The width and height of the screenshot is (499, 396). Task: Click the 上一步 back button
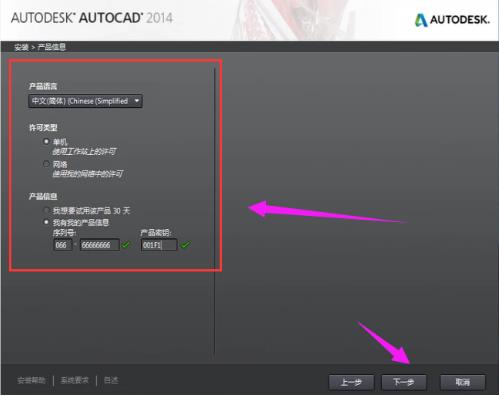(x=351, y=382)
